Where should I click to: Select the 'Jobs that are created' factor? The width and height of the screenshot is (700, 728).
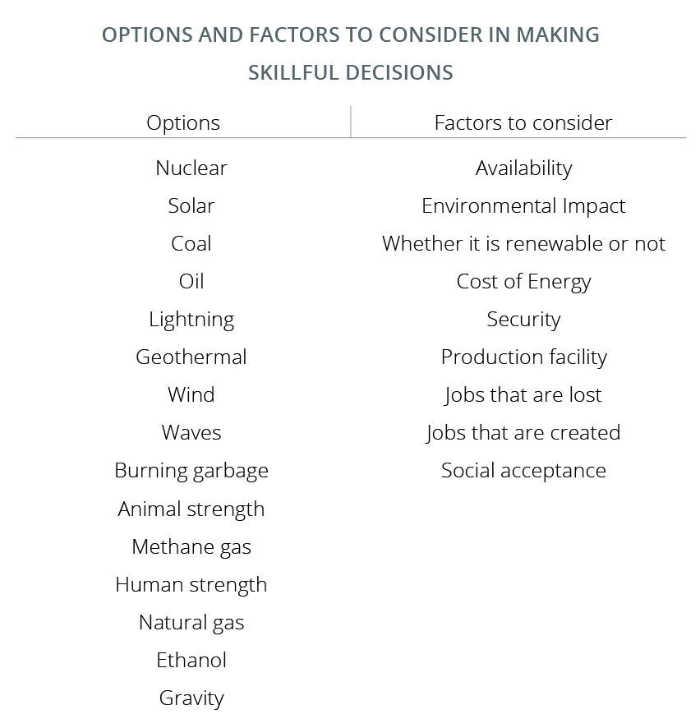(x=523, y=433)
